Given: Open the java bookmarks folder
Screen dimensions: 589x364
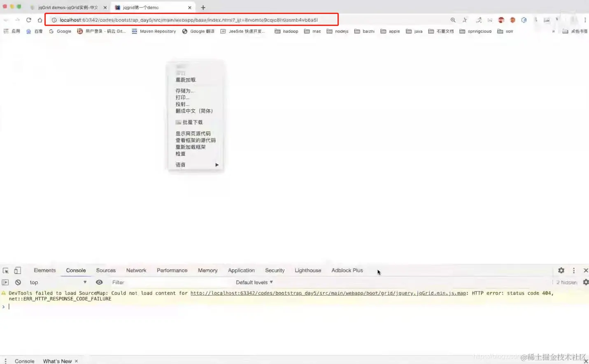Looking at the screenshot, I should (x=414, y=31).
